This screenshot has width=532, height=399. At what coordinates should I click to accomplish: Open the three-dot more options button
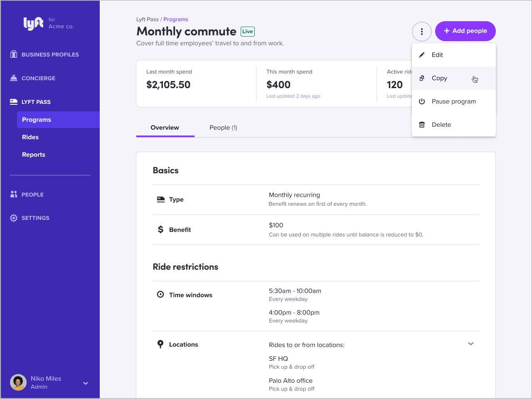(x=422, y=31)
